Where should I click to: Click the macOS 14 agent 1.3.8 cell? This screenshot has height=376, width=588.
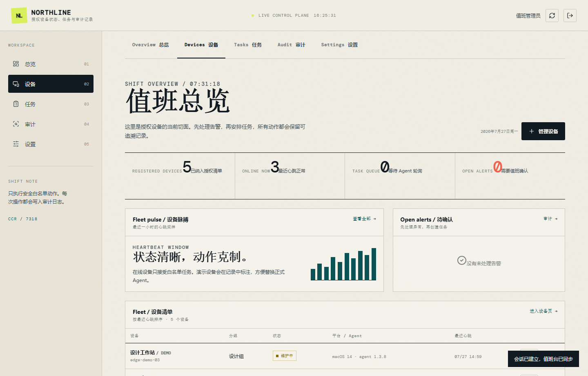(x=359, y=357)
